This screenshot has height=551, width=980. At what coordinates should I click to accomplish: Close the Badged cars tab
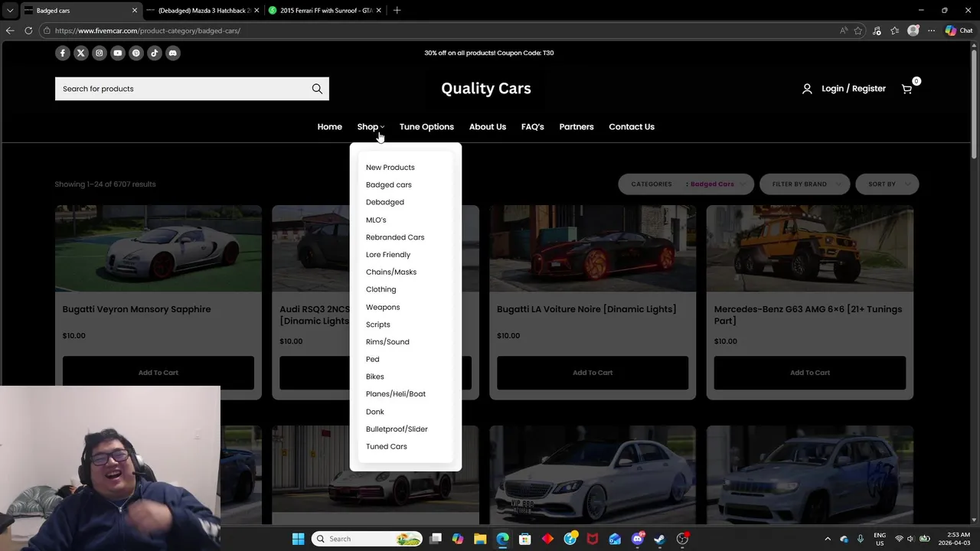click(x=135, y=11)
